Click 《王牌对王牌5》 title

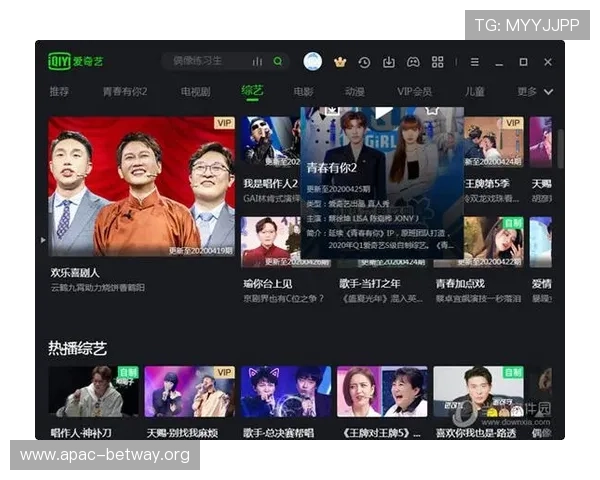pyautogui.click(x=381, y=433)
